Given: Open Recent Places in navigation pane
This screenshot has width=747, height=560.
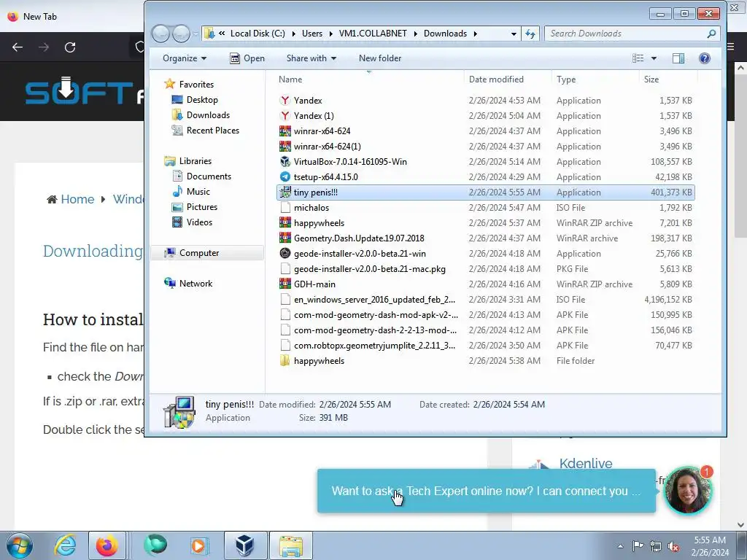Looking at the screenshot, I should [212, 130].
